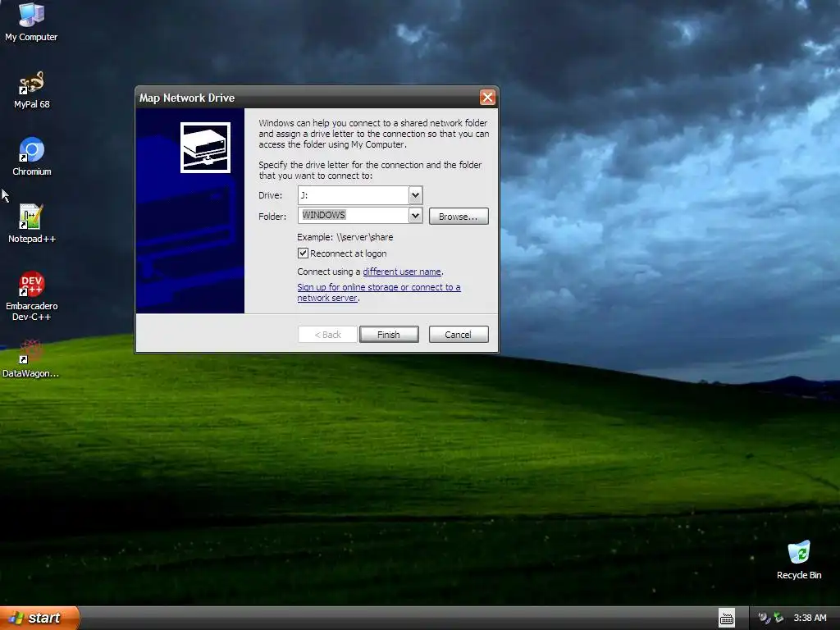Open the online storage sign-up link
Image resolution: width=840 pixels, height=630 pixels.
click(379, 293)
